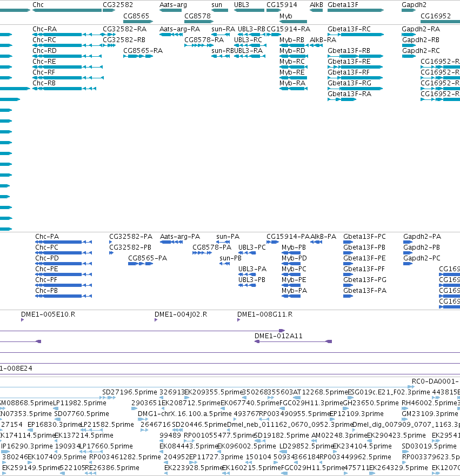Image resolution: width=460 pixels, height=476 pixels.
Task: Click the LP17660.5prime EST label
Action: [106, 446]
